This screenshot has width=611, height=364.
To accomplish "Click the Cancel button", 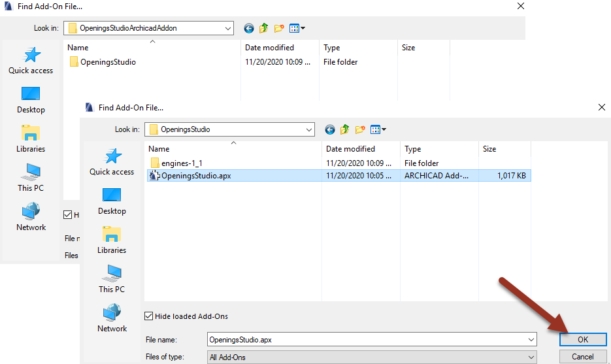I will [x=583, y=357].
